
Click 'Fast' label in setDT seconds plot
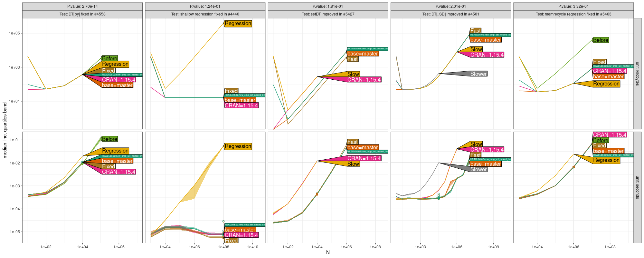coord(353,142)
